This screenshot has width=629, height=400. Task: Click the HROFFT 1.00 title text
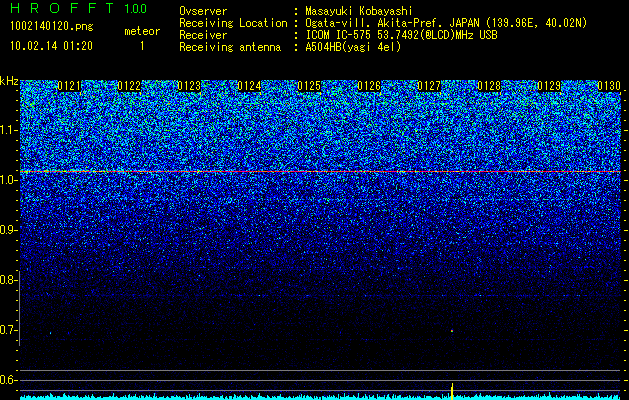click(79, 8)
